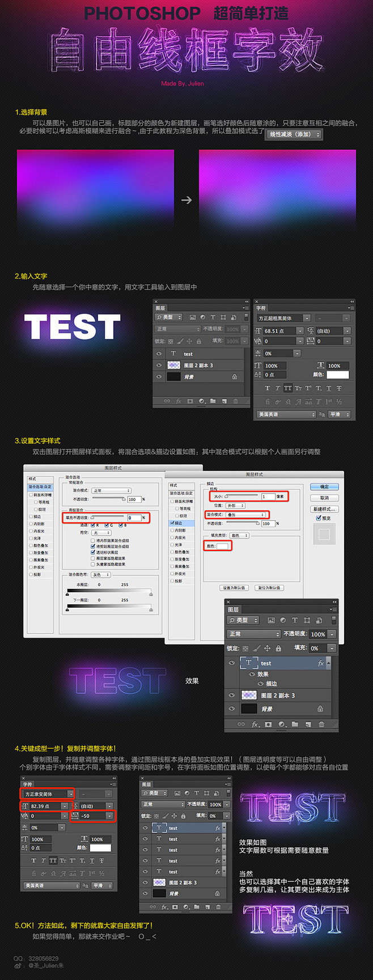Click delete layer trash icon in single-test-layer Layers panel
This screenshot has width=373, height=980.
[x=235, y=401]
